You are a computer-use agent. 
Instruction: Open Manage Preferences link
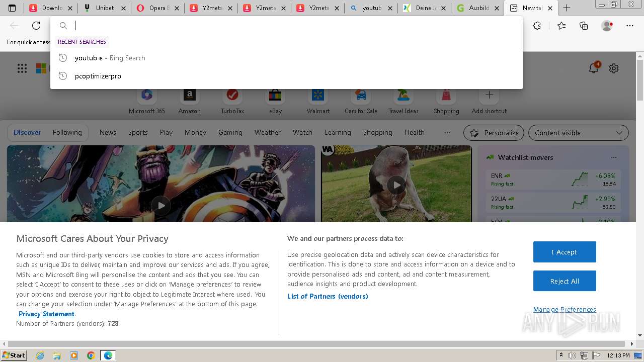click(565, 309)
